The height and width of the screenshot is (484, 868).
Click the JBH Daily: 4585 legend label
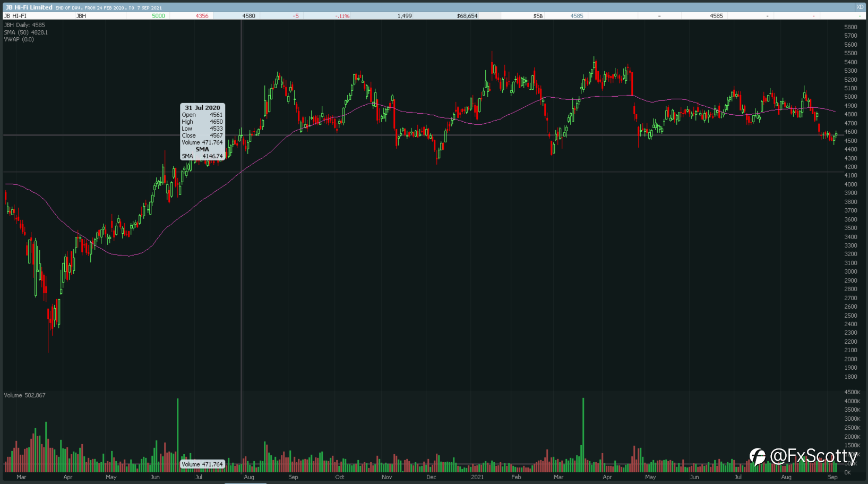[24, 25]
